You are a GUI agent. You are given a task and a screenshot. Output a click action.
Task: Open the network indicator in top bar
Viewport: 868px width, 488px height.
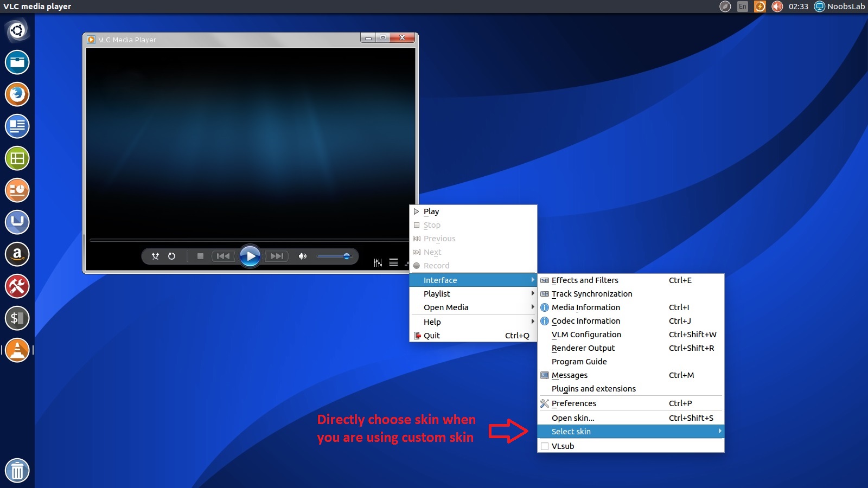(725, 7)
